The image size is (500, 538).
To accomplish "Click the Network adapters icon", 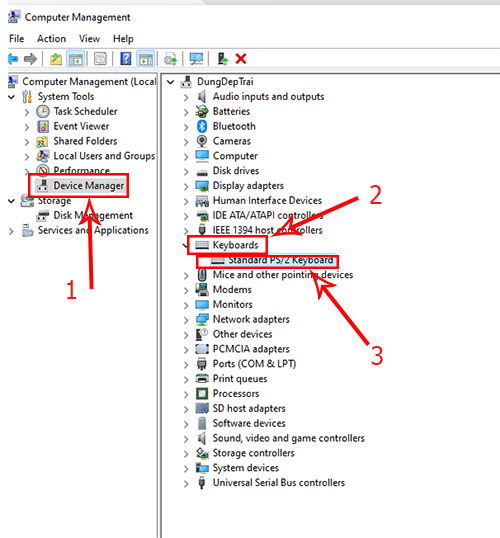I will tap(202, 319).
